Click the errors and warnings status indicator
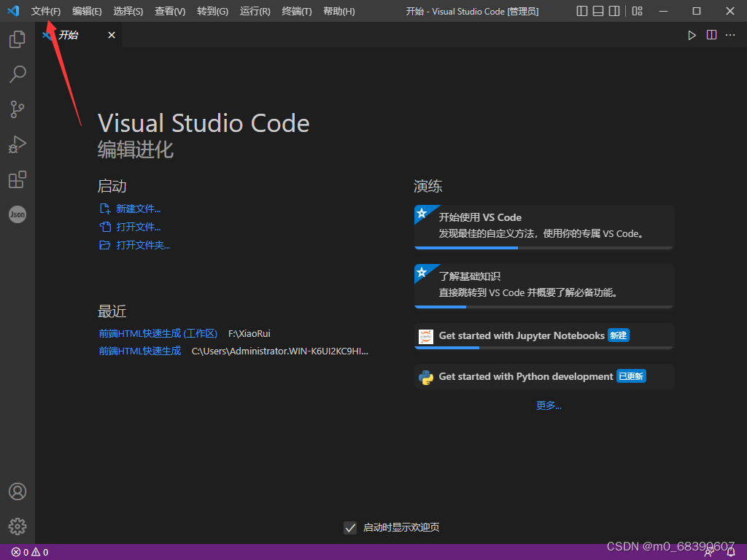Screen dimensions: 747x560 (x=29, y=552)
